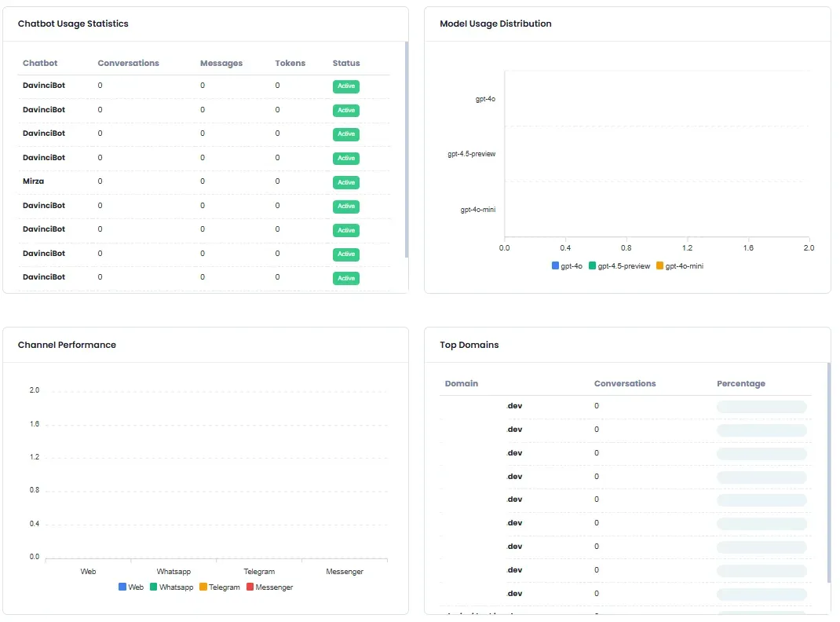Toggle Messenger series in Channel Performance legend
The height and width of the screenshot is (622, 840).
(270, 587)
